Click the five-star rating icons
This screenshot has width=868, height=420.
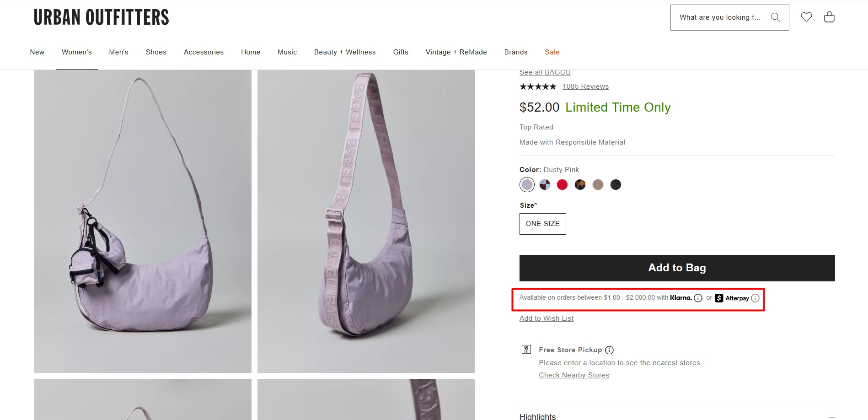538,86
